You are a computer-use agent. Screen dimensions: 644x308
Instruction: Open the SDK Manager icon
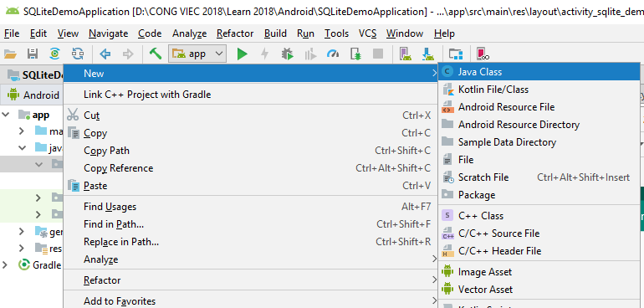[428, 54]
